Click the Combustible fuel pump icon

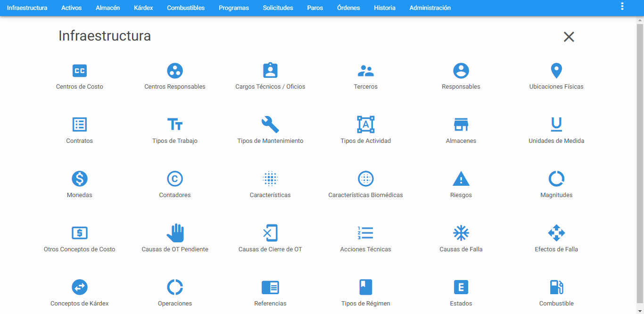click(x=556, y=287)
